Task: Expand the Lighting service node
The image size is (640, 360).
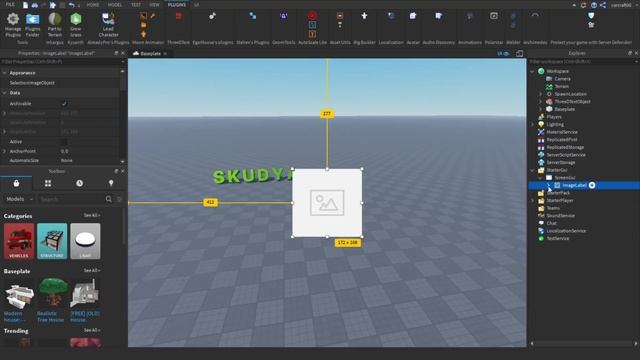Action: click(x=532, y=124)
